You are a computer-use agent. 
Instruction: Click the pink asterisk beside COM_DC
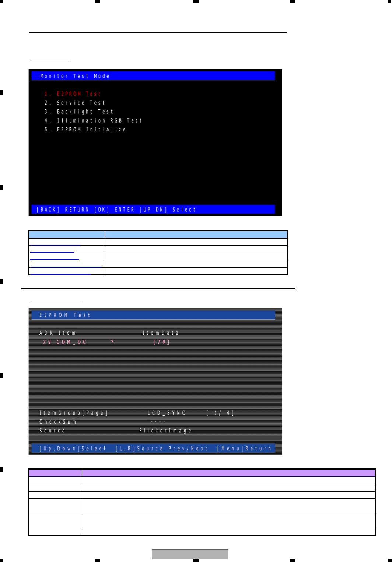coord(113,342)
